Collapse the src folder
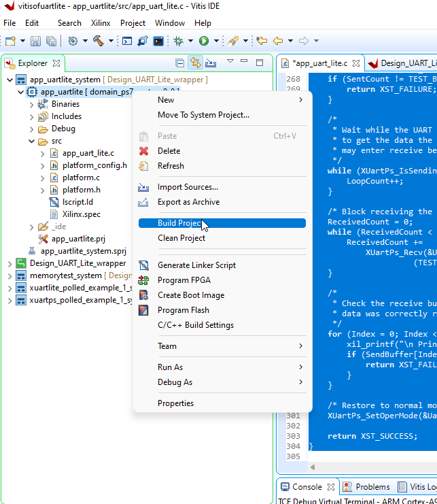This screenshot has height=504, width=437. pos(31,141)
